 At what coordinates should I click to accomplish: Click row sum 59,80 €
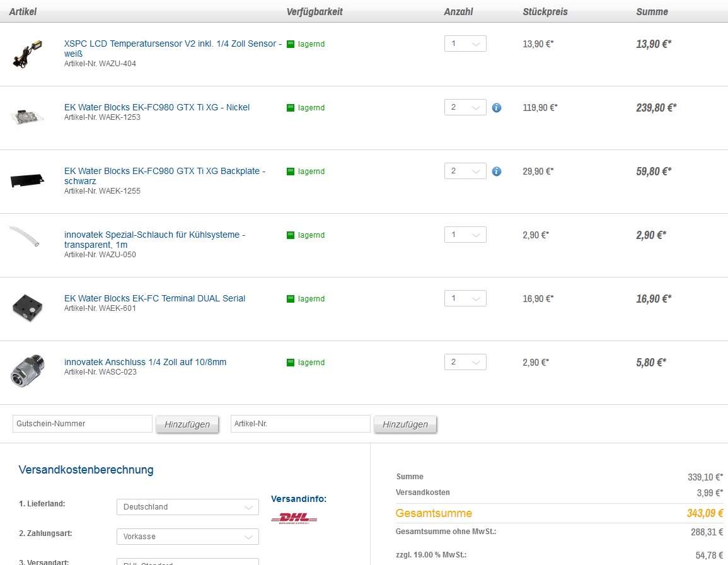tap(654, 172)
